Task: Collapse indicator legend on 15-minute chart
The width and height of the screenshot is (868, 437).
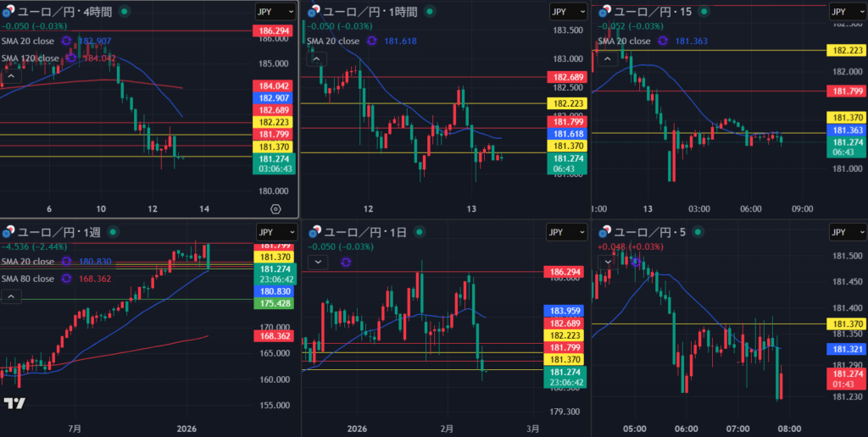Action: coord(605,58)
